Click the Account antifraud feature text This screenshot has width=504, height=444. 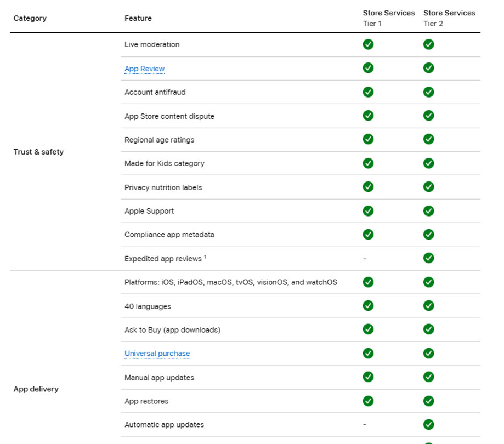(155, 92)
